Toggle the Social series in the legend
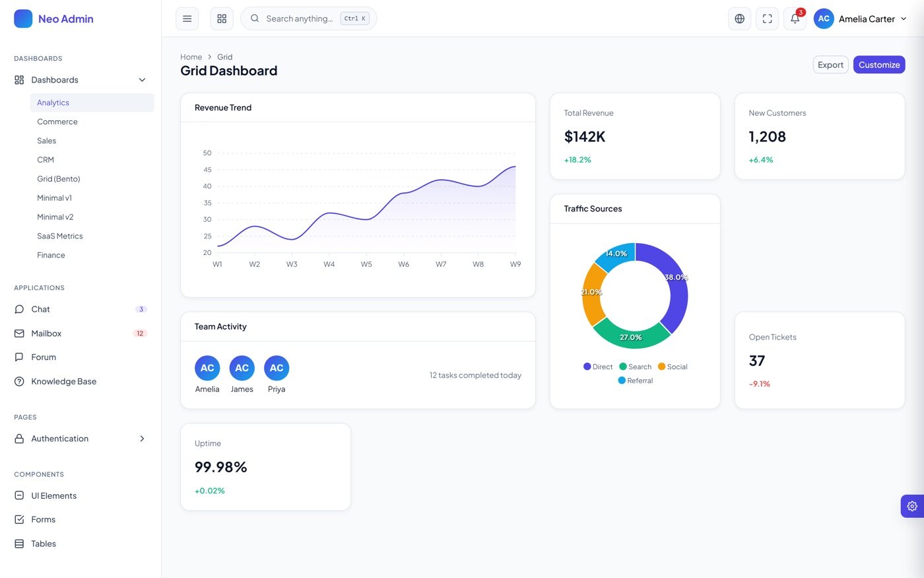Image resolution: width=924 pixels, height=578 pixels. 673,367
